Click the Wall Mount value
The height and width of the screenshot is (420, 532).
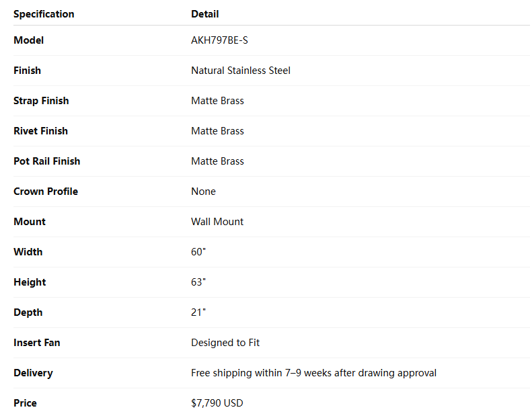[217, 222]
